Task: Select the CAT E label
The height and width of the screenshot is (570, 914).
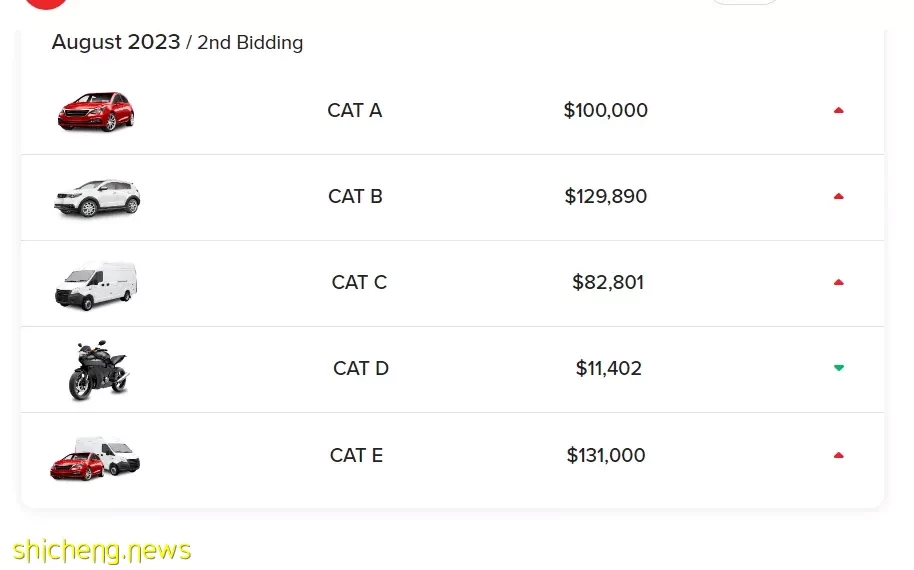Action: click(x=356, y=455)
